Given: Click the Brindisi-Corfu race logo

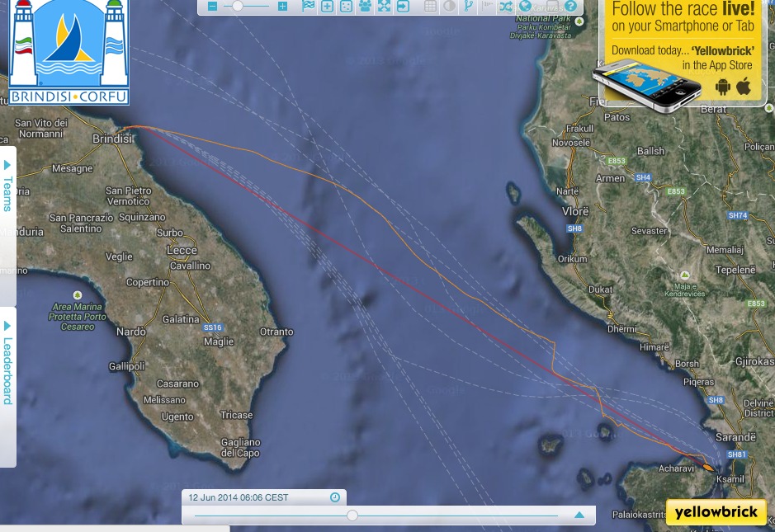Looking at the screenshot, I should [69, 54].
